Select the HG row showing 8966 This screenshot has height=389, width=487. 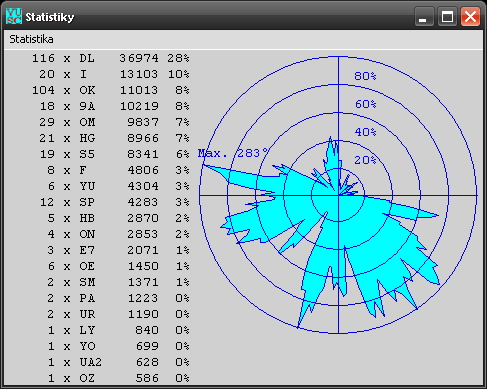111,138
